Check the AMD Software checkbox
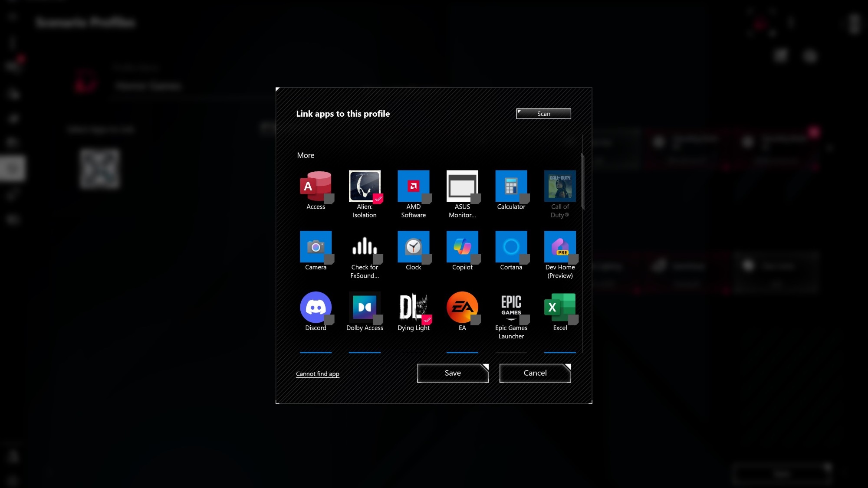The width and height of the screenshot is (868, 488). point(427,199)
